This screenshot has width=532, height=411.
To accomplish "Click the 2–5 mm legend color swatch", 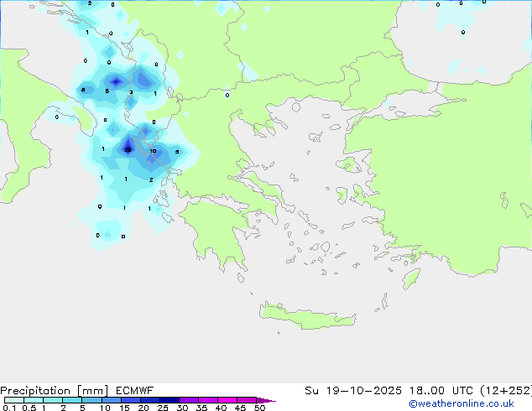I will (x=72, y=400).
